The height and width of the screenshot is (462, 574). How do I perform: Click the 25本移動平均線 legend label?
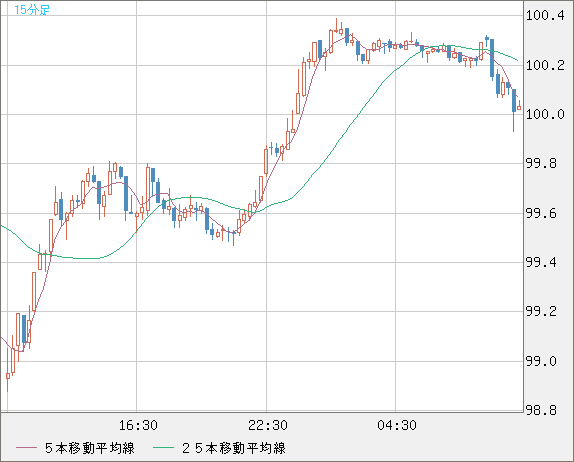(234, 448)
